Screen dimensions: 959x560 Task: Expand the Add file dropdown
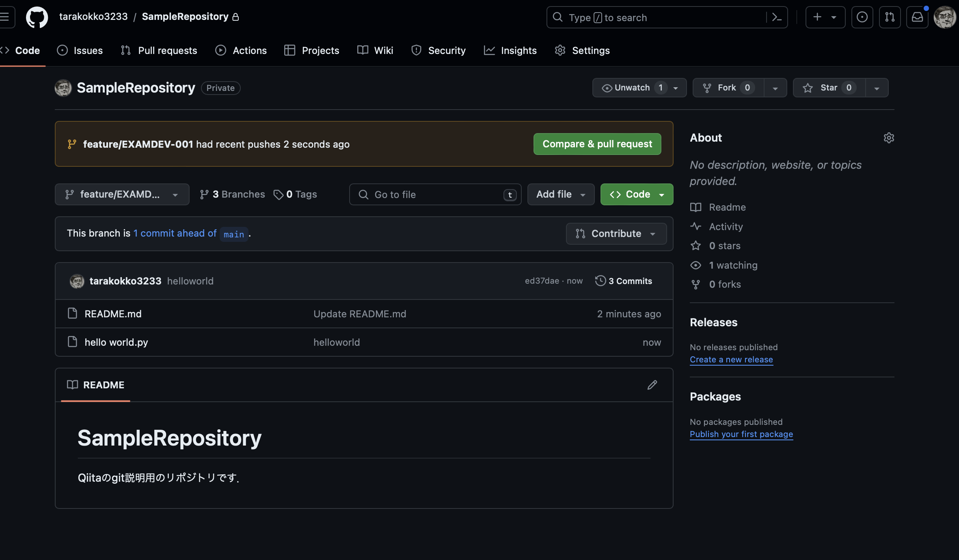(x=560, y=194)
